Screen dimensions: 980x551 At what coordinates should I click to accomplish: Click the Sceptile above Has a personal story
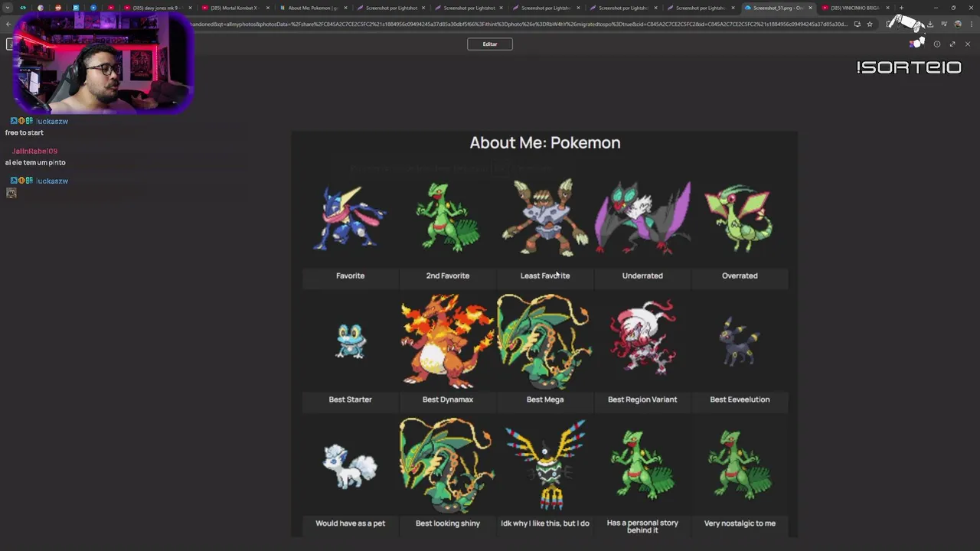tap(642, 465)
